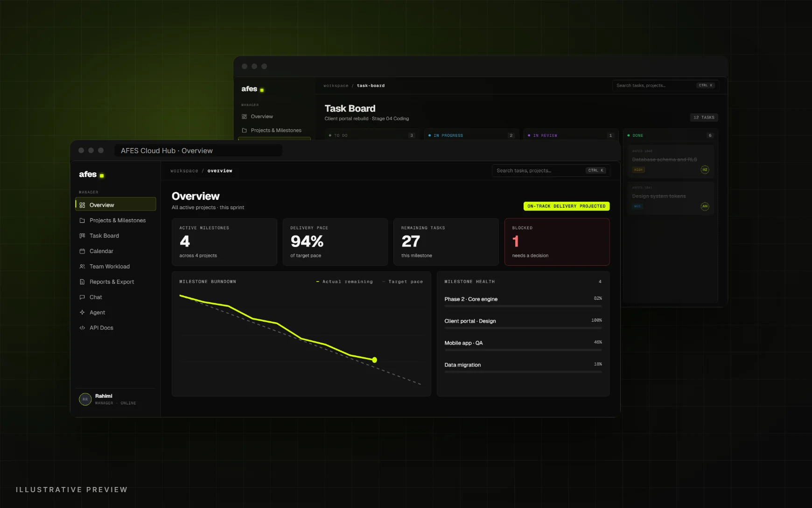The width and height of the screenshot is (812, 508).
Task: Open Overview in the front window sidebar
Action: [x=115, y=204]
